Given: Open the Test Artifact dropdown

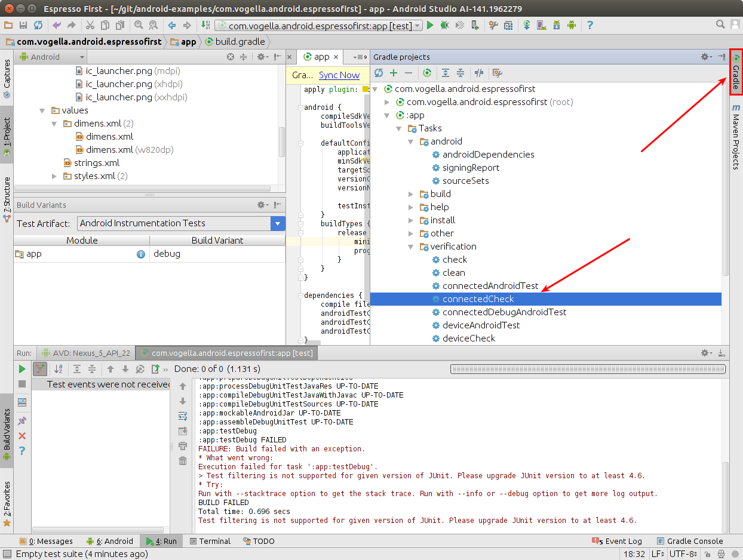Looking at the screenshot, I should (278, 223).
